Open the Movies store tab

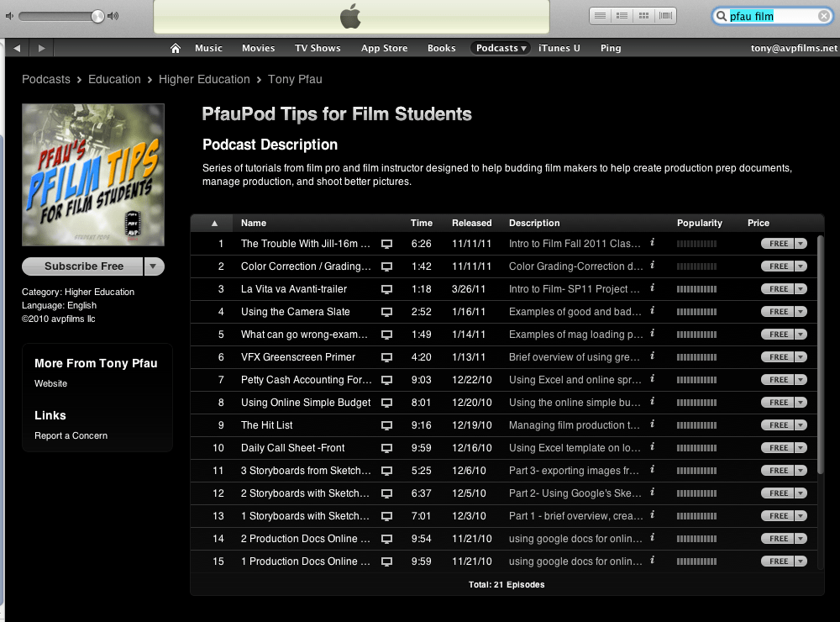[x=258, y=48]
